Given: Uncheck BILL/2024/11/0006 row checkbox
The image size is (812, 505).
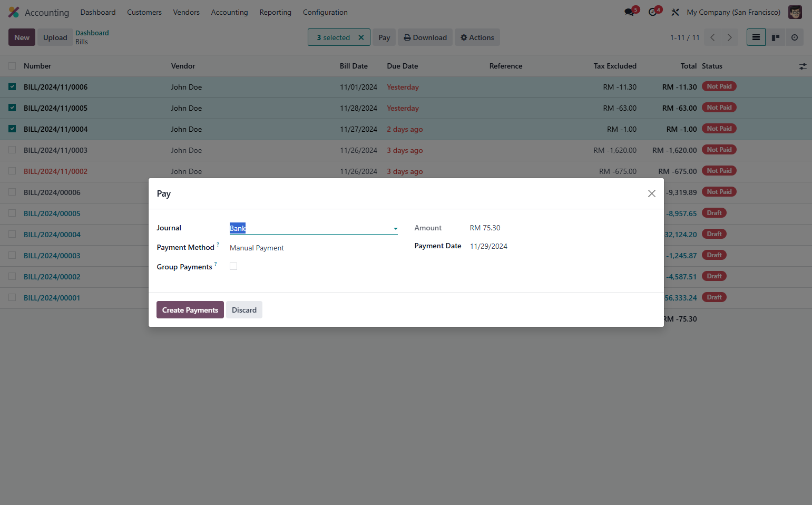Looking at the screenshot, I should click(x=12, y=87).
